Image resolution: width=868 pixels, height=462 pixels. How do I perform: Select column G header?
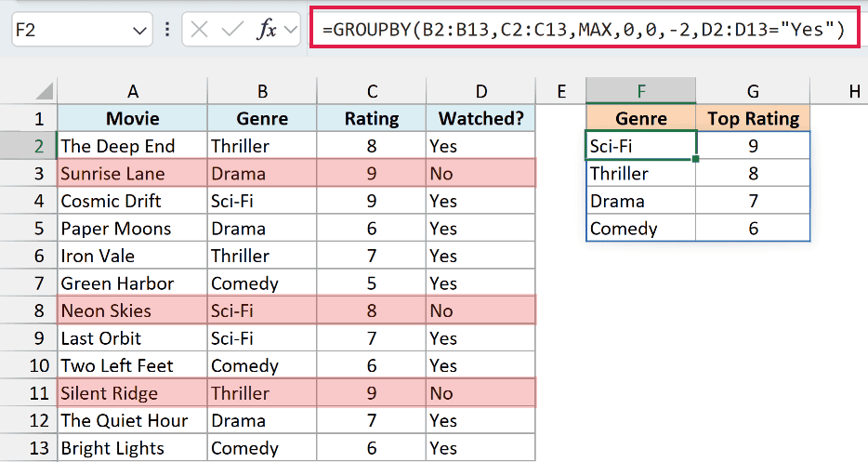[x=753, y=91]
